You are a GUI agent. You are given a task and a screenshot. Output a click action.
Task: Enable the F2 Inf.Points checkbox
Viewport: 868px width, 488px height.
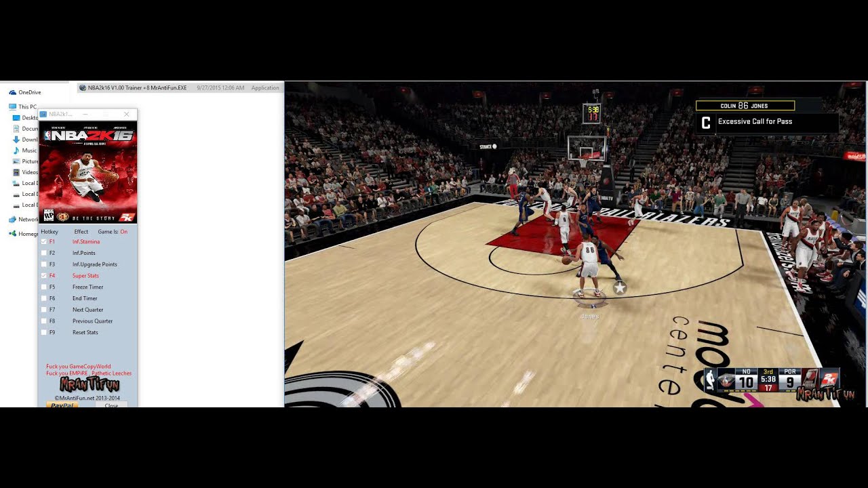44,253
